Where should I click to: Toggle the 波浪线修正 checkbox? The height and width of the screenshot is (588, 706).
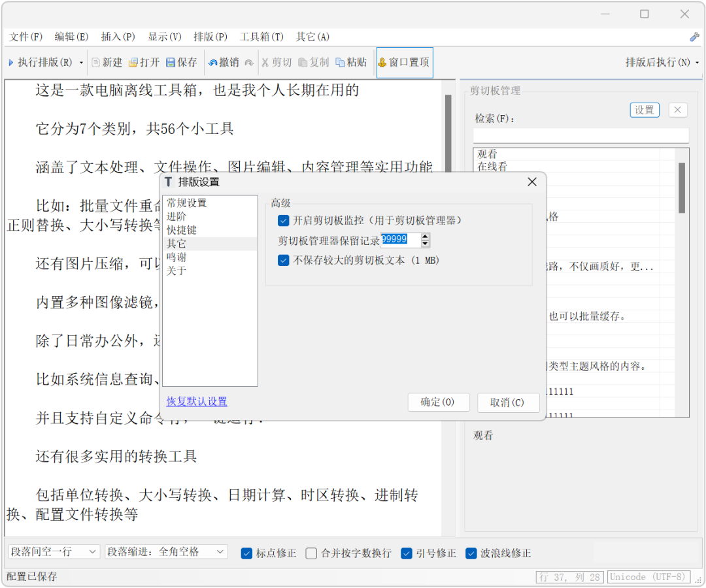point(471,553)
